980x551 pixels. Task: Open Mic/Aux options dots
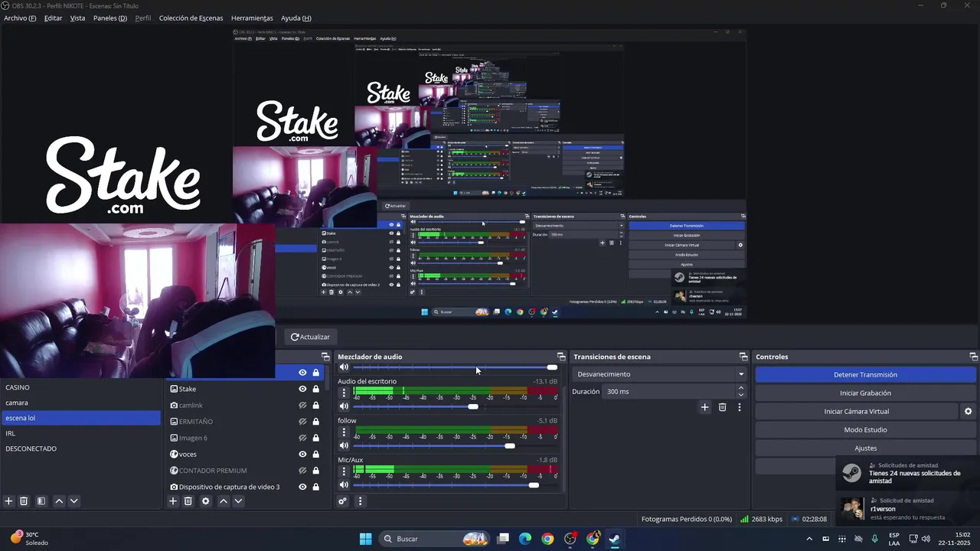coord(344,471)
